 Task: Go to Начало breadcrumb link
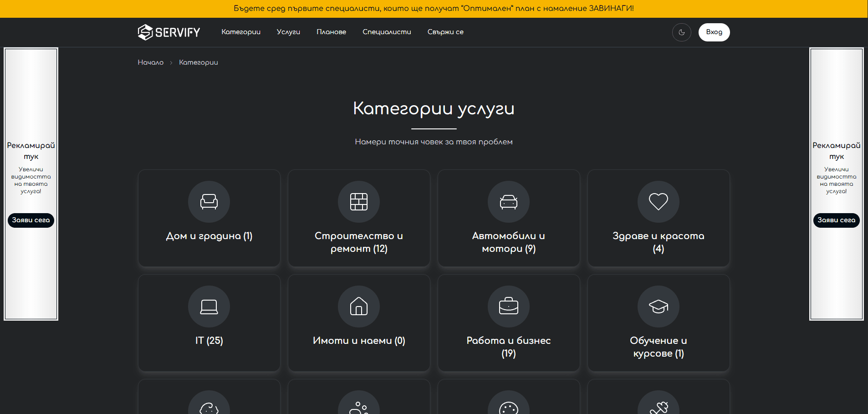coord(151,62)
